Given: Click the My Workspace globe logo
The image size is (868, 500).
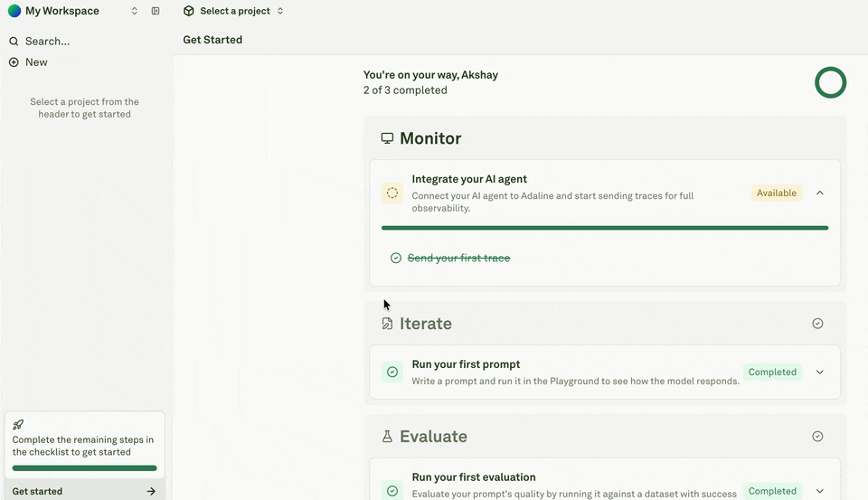Looking at the screenshot, I should pyautogui.click(x=14, y=11).
